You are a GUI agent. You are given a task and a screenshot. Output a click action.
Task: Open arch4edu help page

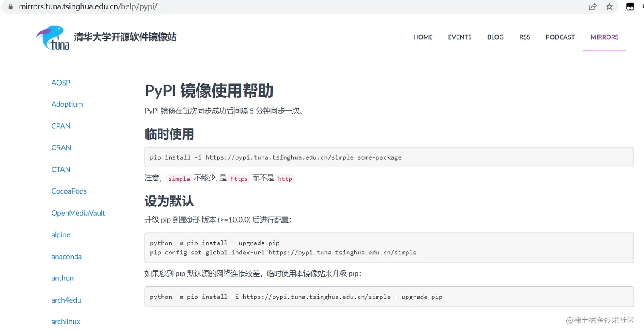tap(66, 300)
